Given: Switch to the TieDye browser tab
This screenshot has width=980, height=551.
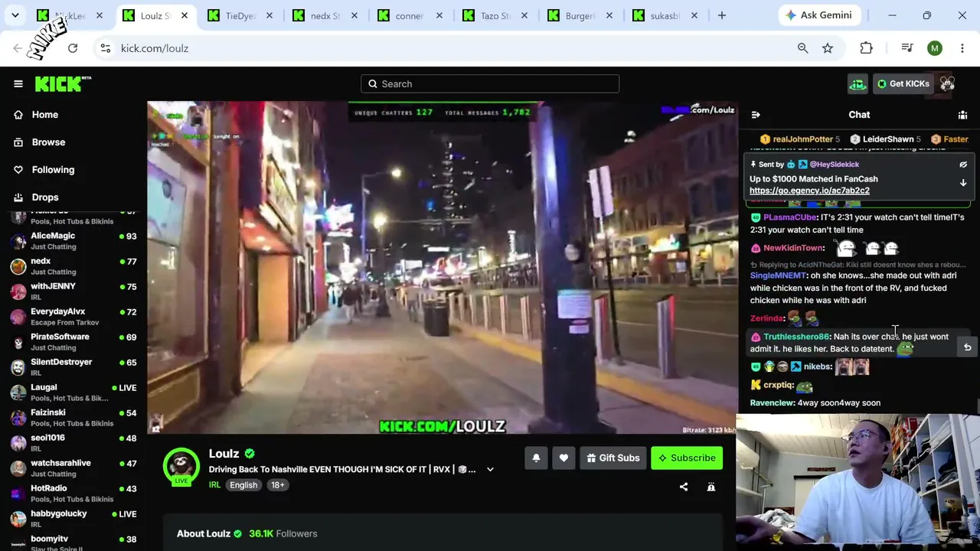Looking at the screenshot, I should (240, 15).
